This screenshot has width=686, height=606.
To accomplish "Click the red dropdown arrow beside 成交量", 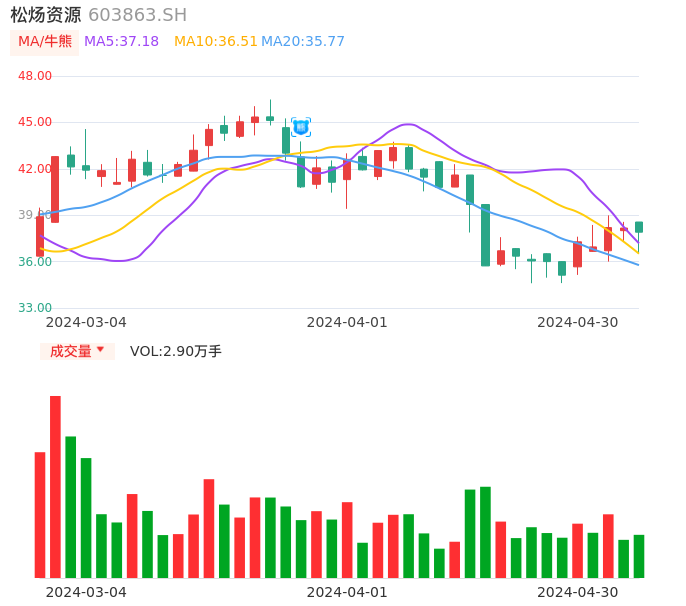I will (x=100, y=350).
